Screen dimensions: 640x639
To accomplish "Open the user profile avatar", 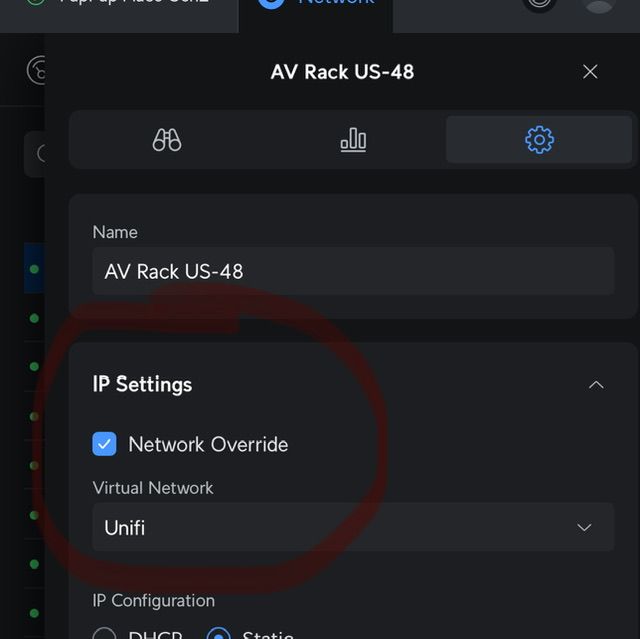I will 598,4.
